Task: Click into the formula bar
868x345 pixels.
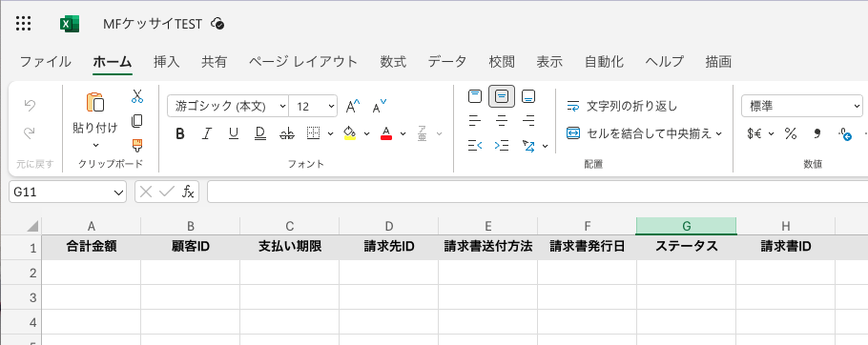Action: (537, 192)
